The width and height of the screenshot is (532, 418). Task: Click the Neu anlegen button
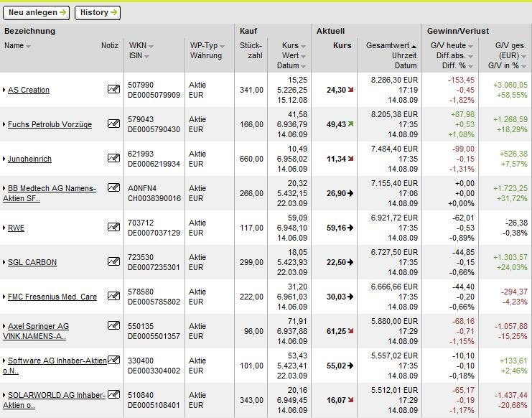point(37,12)
